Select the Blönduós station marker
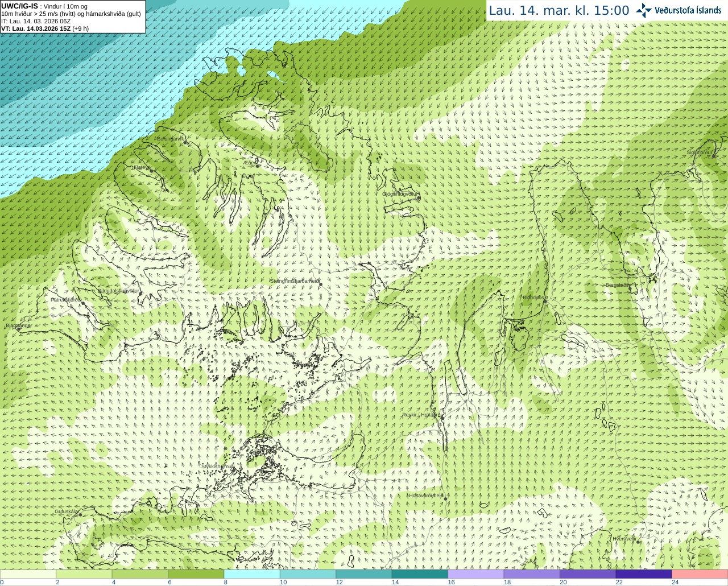Screen dimensions: 728x586 [x=545, y=301]
